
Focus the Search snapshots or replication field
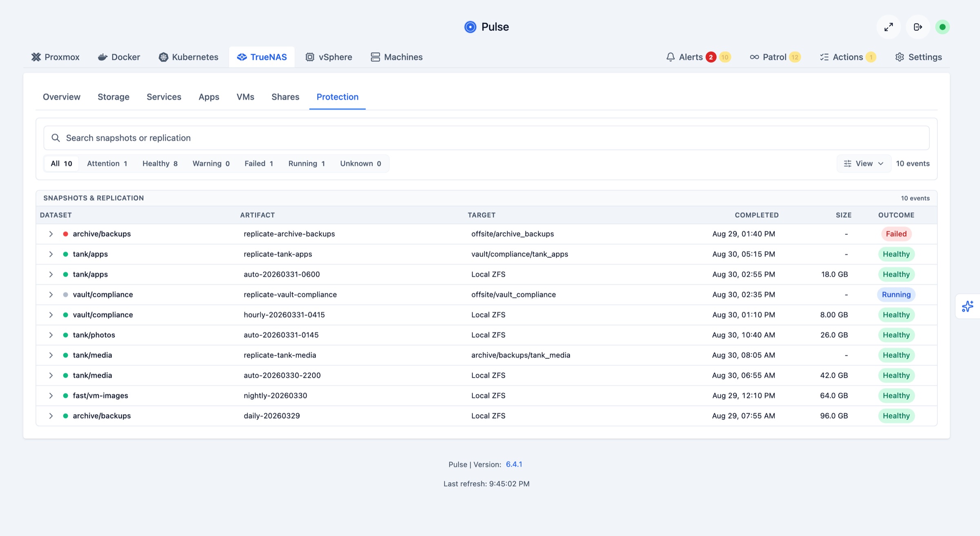coord(486,138)
